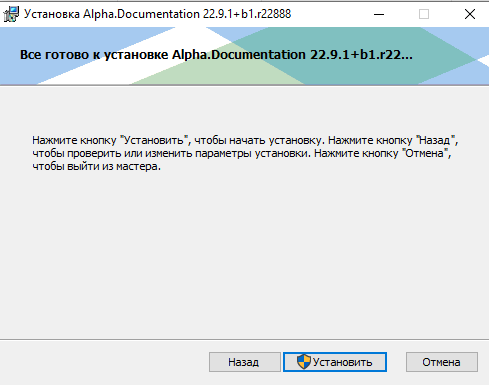
Task: Click the heading "Все готово к установке Alpha.Documentation"
Action: pyautogui.click(x=216, y=55)
